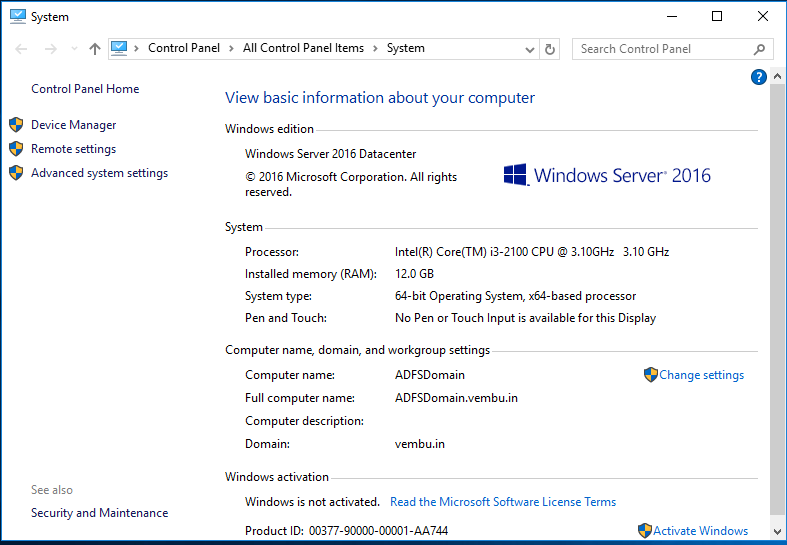Select the text Windows Server 2016 Datacenter
Screen dimensions: 787x545
tap(330, 154)
